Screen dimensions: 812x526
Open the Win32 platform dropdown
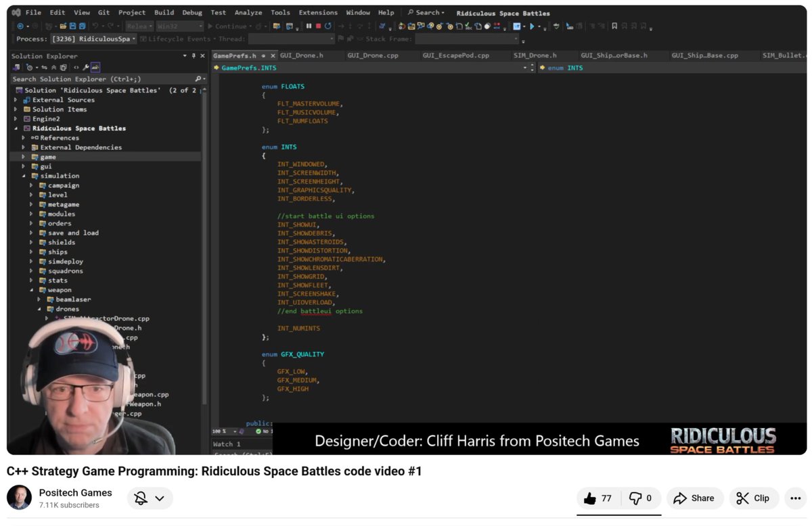[x=179, y=26]
